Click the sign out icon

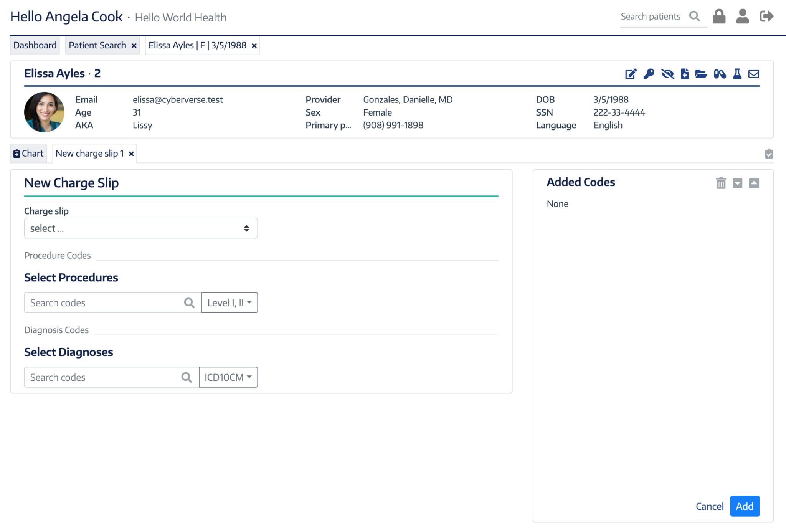[x=766, y=17]
